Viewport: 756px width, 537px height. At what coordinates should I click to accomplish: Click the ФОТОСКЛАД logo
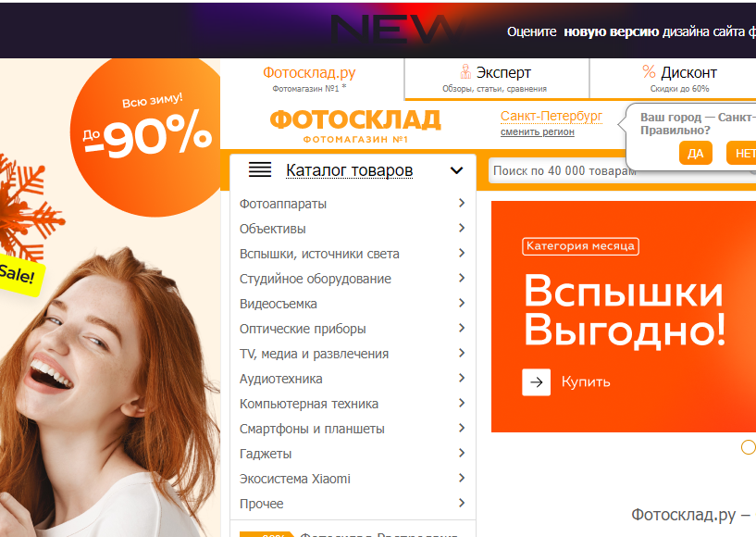pyautogui.click(x=355, y=127)
